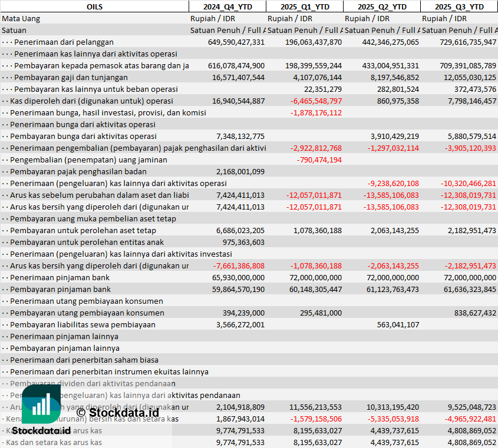Image resolution: width=498 pixels, height=448 pixels.
Task: Select the 2024_Q4_YTD column header
Action: pos(227,6)
